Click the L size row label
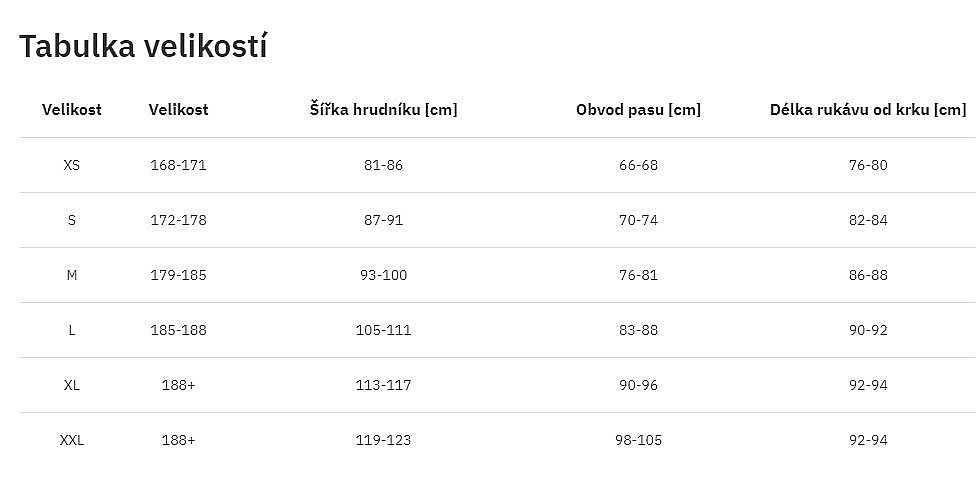This screenshot has width=976, height=484. pyautogui.click(x=72, y=330)
